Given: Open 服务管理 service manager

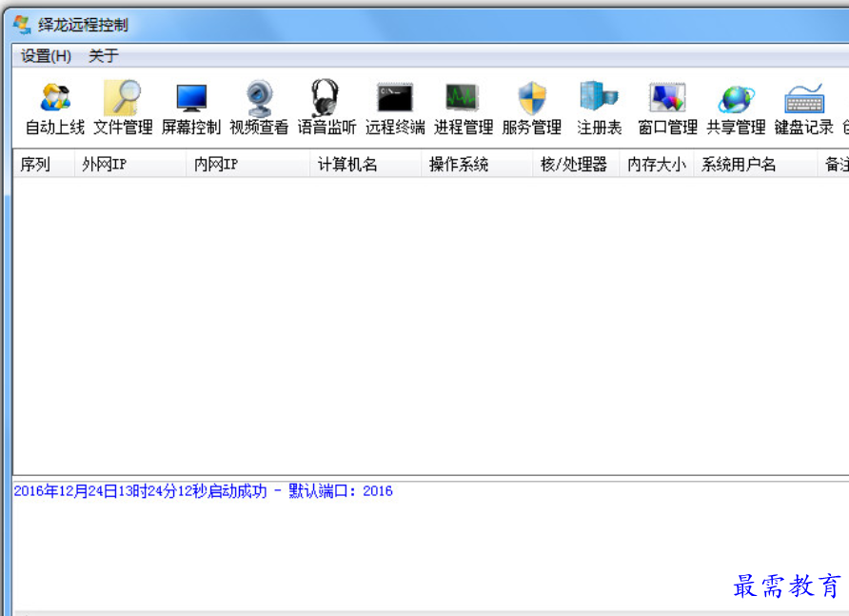Looking at the screenshot, I should pyautogui.click(x=532, y=108).
